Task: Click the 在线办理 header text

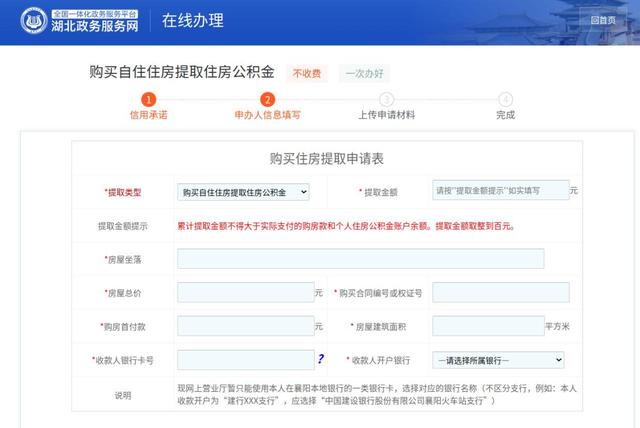Action: [x=193, y=20]
